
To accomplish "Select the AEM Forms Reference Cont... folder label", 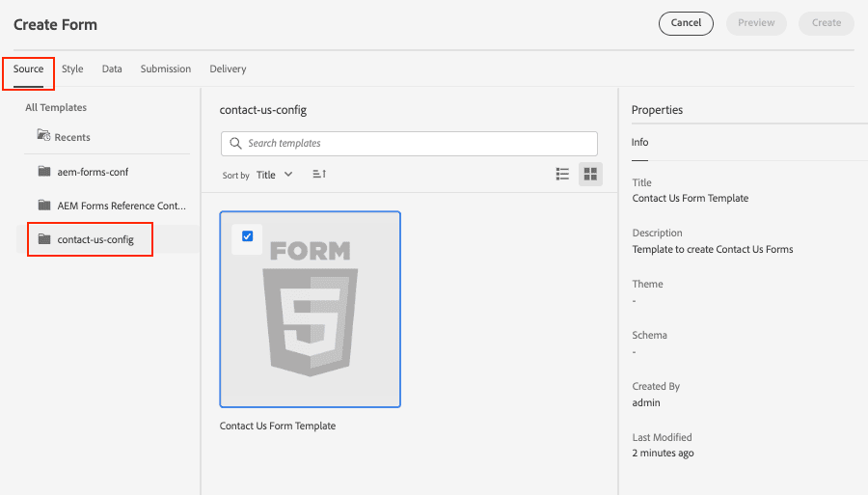I will 122,206.
